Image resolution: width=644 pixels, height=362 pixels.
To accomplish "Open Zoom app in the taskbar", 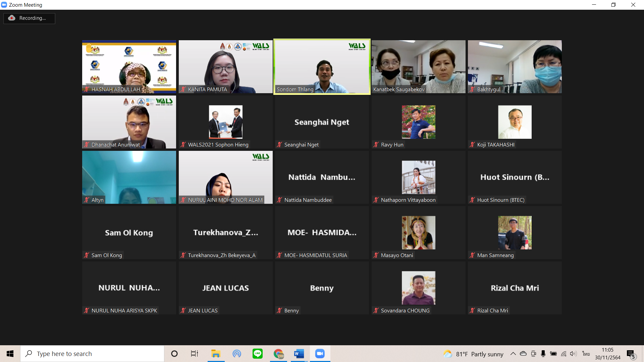I will click(x=320, y=354).
